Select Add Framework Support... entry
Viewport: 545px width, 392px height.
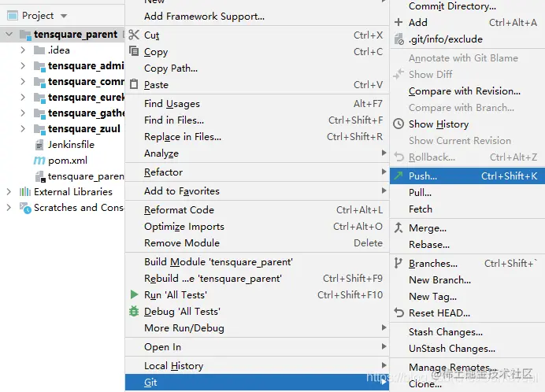pos(257,17)
